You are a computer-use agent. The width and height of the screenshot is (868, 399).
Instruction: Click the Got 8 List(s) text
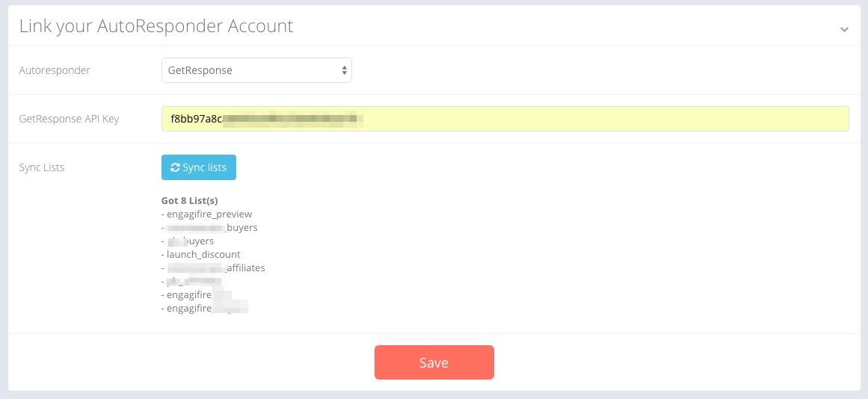point(189,201)
